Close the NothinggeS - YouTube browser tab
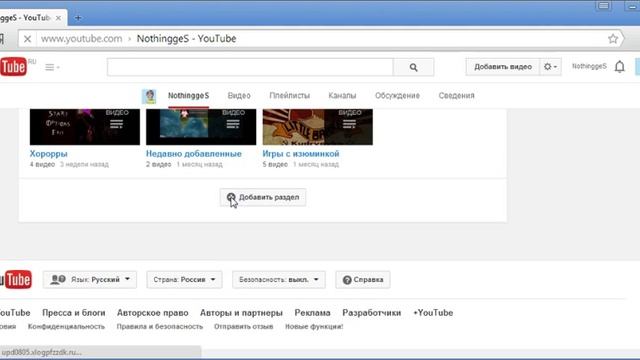Viewport: 640px width, 360px height. coord(58,18)
